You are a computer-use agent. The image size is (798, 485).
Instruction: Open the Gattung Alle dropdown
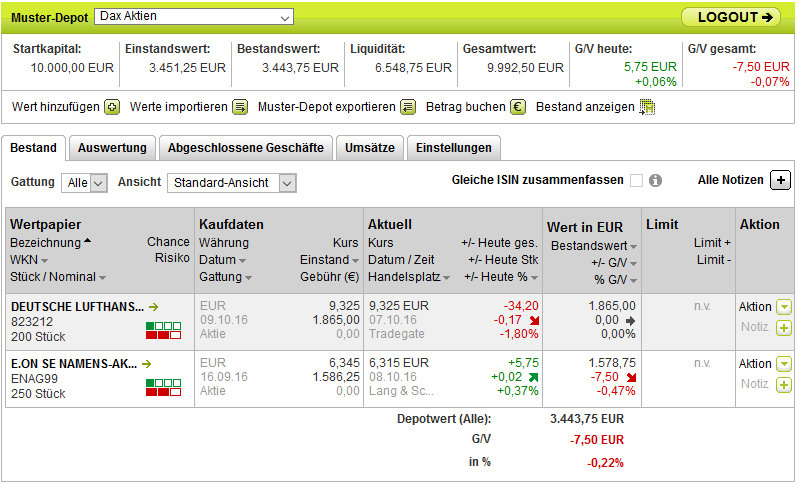84,183
